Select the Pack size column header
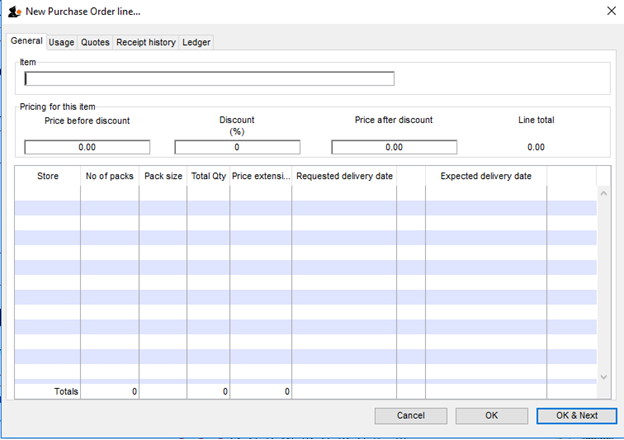This screenshot has height=440, width=624. click(163, 176)
